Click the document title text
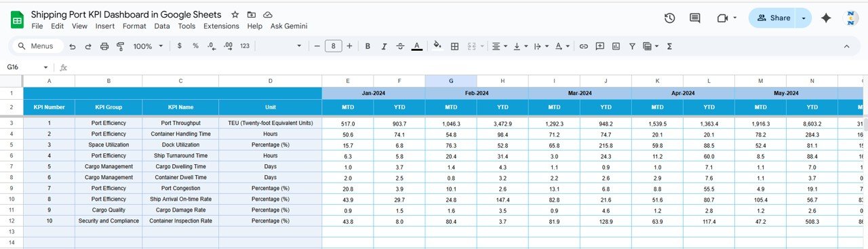868x249 pixels. tap(126, 14)
